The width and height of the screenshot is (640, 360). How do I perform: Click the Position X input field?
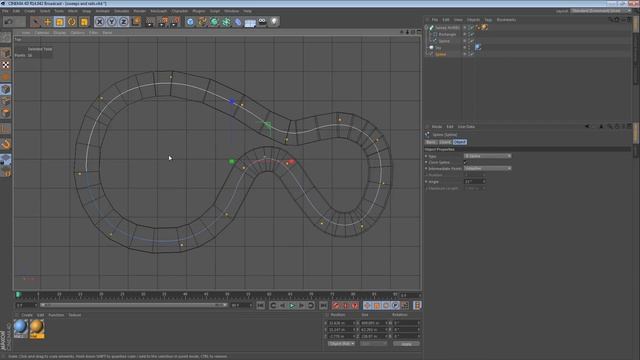(341, 323)
